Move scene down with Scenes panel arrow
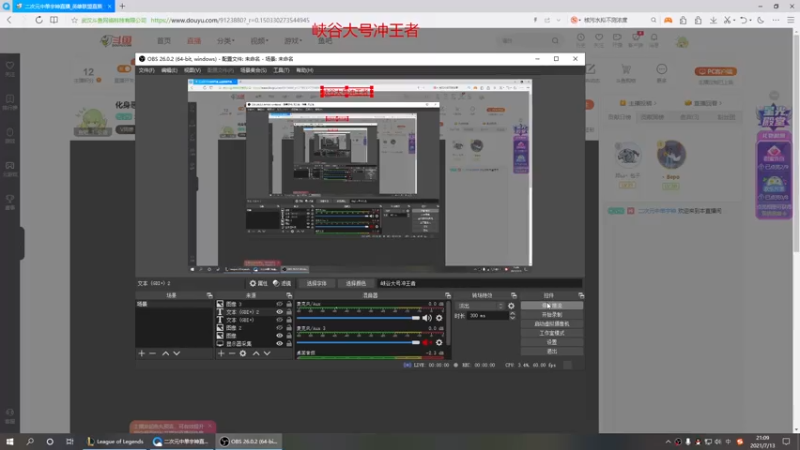This screenshot has width=800, height=450. 177,353
